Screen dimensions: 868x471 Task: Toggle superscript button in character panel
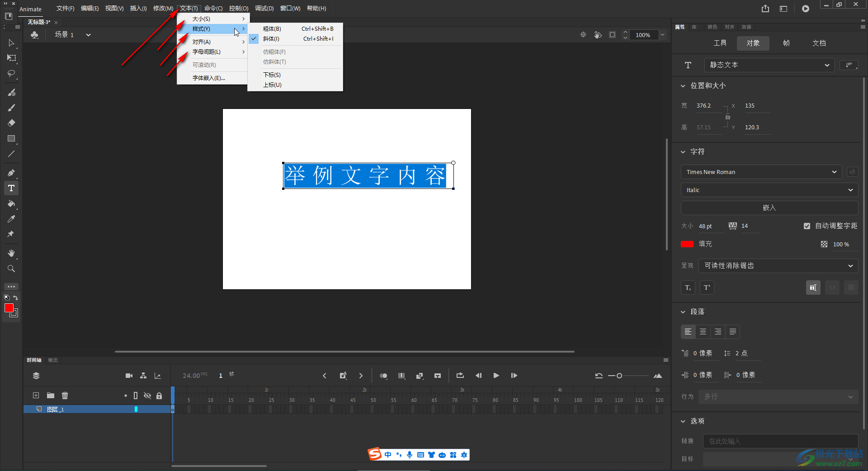click(x=707, y=287)
